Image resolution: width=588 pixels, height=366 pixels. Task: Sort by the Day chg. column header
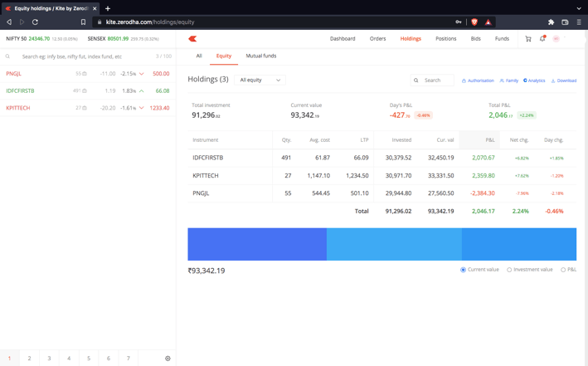553,140
